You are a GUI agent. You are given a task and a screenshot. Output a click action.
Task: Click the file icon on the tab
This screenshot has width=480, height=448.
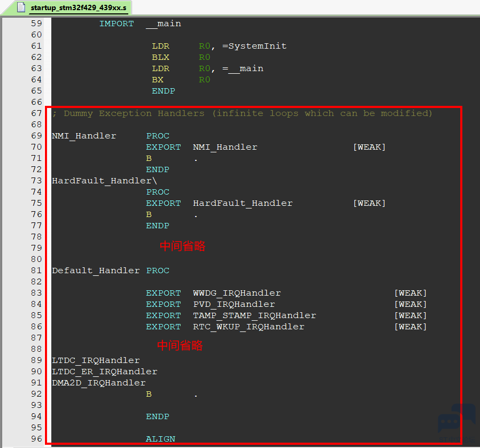(x=21, y=7)
